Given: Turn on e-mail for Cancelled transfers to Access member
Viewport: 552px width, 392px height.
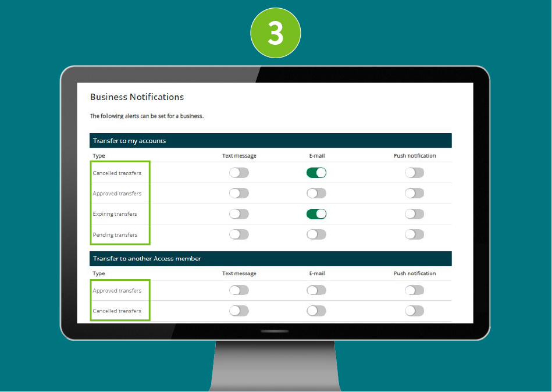Looking at the screenshot, I should (316, 311).
